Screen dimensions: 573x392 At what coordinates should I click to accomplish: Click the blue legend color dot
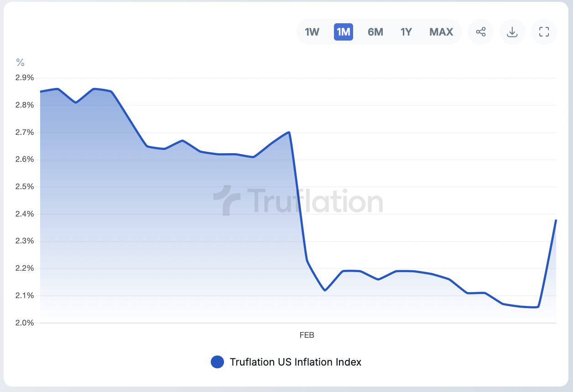coord(217,362)
